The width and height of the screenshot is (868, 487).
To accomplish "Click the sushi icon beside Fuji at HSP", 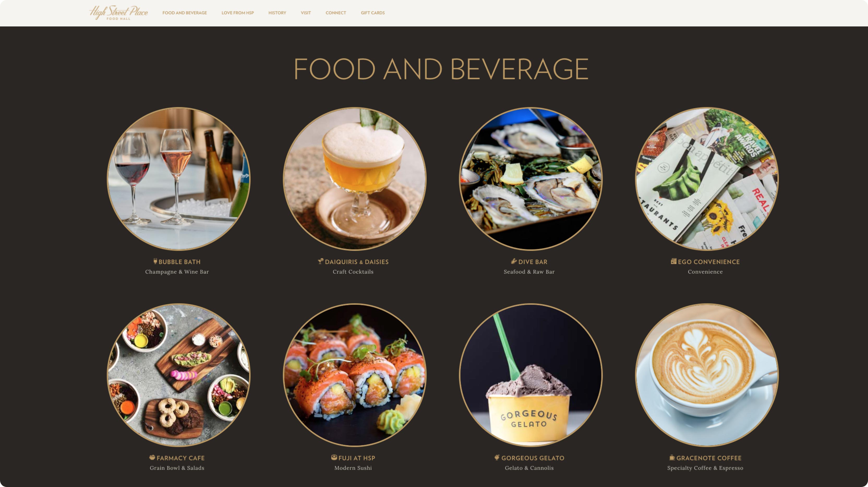I will click(334, 457).
